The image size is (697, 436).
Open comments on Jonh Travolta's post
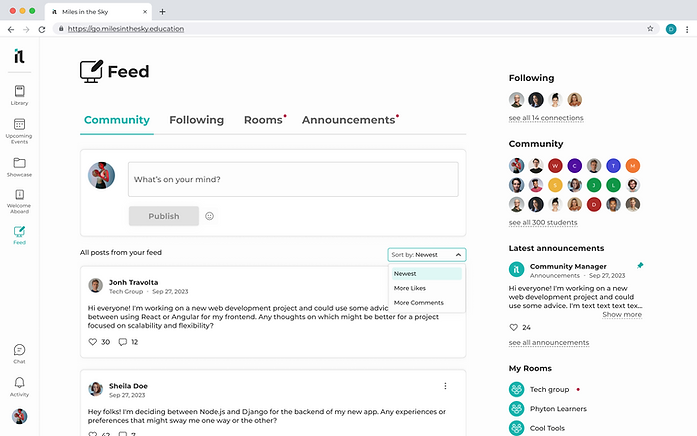123,342
